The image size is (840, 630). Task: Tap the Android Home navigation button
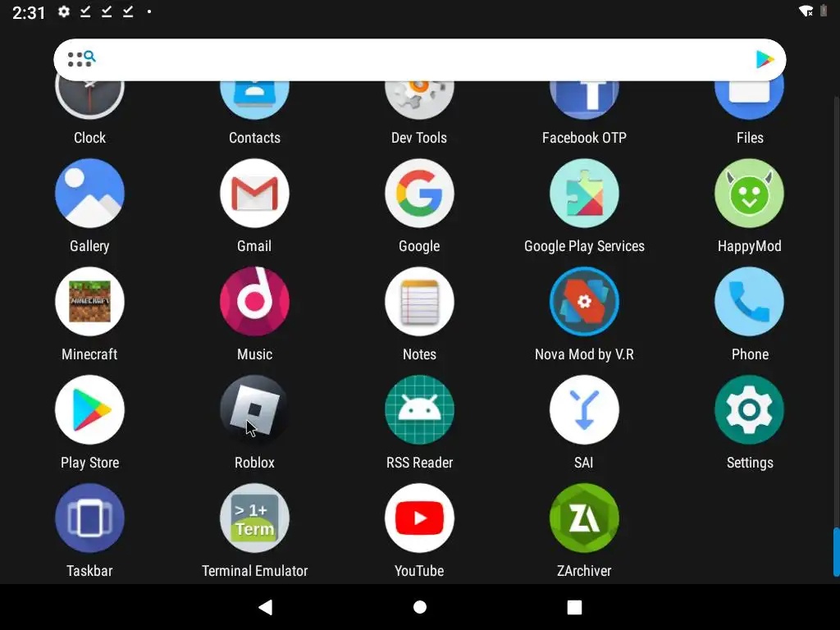click(x=420, y=607)
